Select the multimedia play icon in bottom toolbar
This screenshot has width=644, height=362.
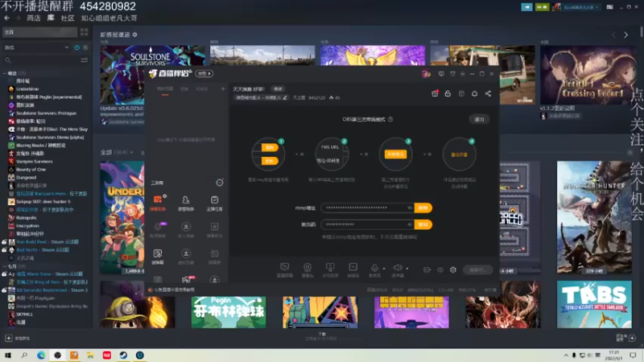353,268
